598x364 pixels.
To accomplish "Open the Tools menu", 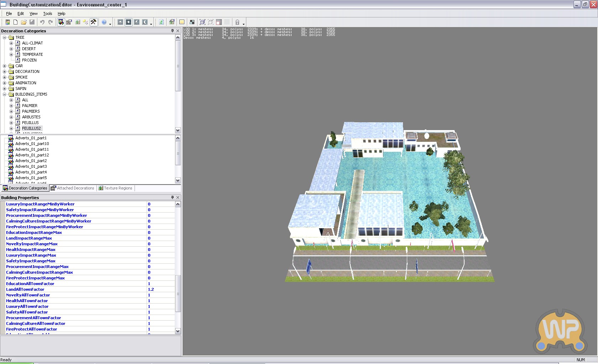I will [47, 14].
